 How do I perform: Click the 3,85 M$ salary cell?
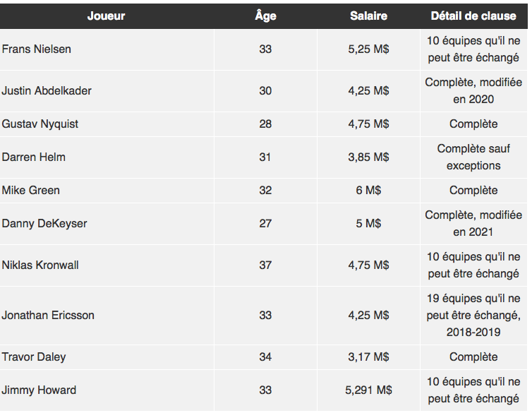pyautogui.click(x=368, y=157)
